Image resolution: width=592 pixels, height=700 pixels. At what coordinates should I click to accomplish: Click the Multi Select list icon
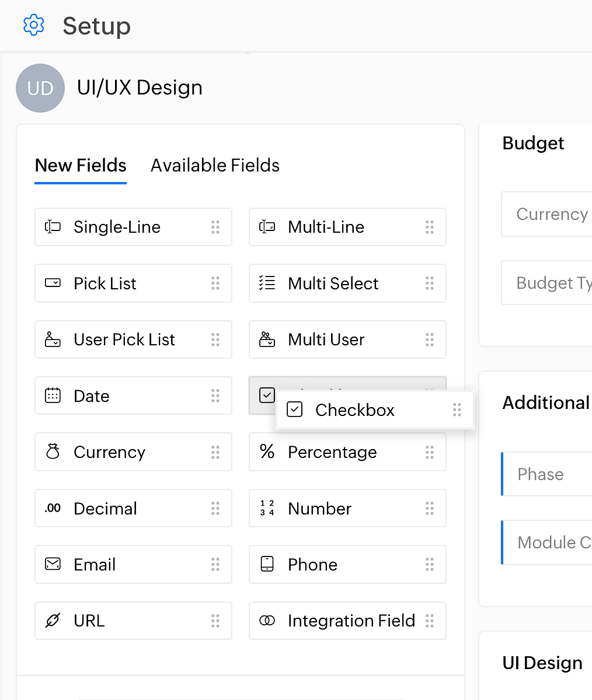267,283
